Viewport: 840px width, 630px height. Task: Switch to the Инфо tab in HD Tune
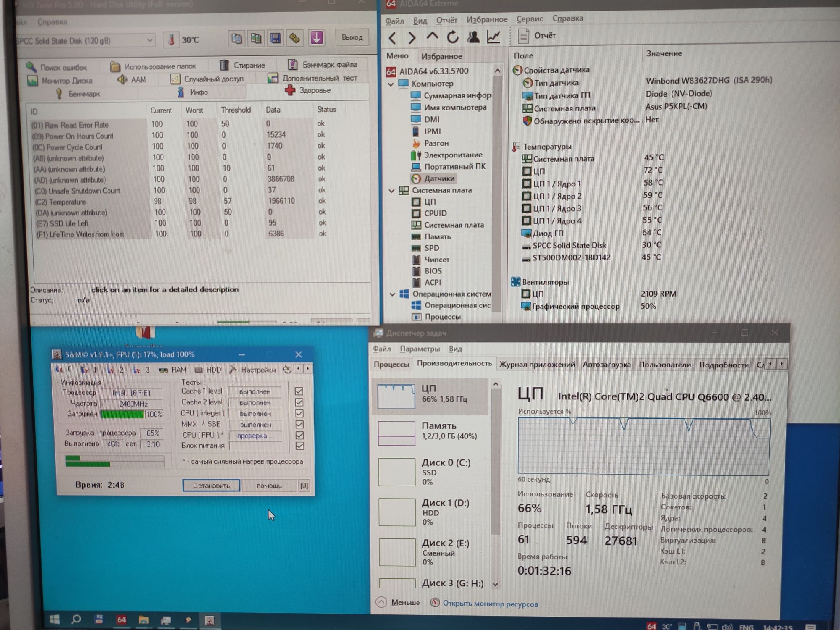point(192,92)
